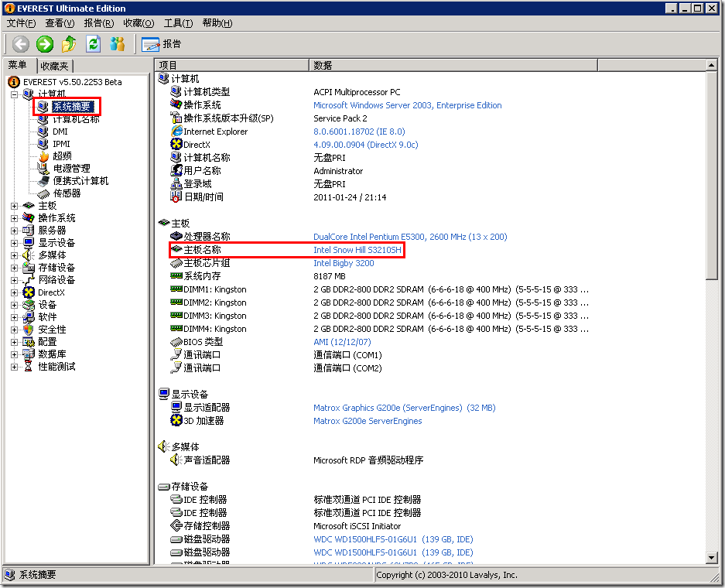Open Microsoft Windows Server 2003 link
The height and width of the screenshot is (588, 725).
click(407, 105)
